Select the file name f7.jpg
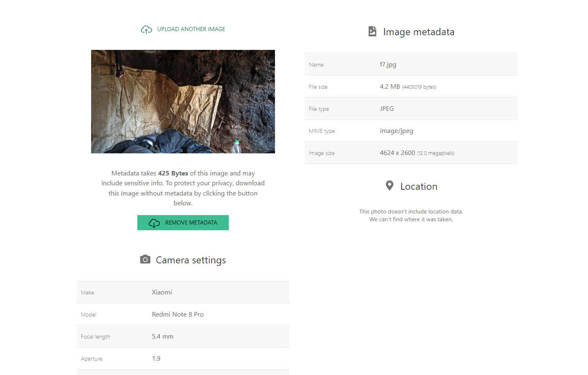The height and width of the screenshot is (375, 588). (388, 65)
